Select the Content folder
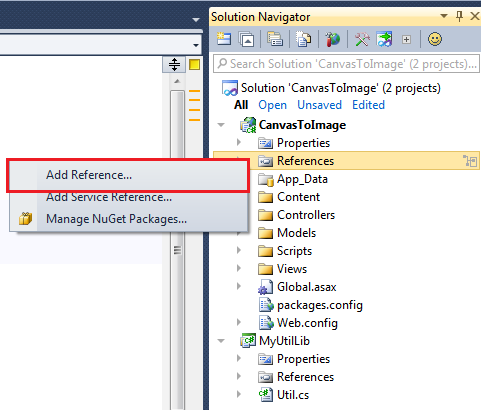Viewport: 481px width, 410px height. (x=298, y=197)
